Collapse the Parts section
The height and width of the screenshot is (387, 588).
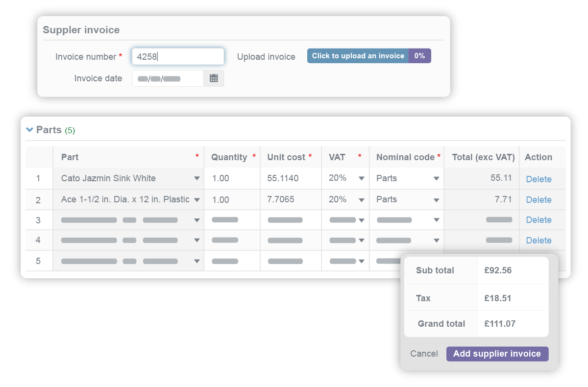30,130
